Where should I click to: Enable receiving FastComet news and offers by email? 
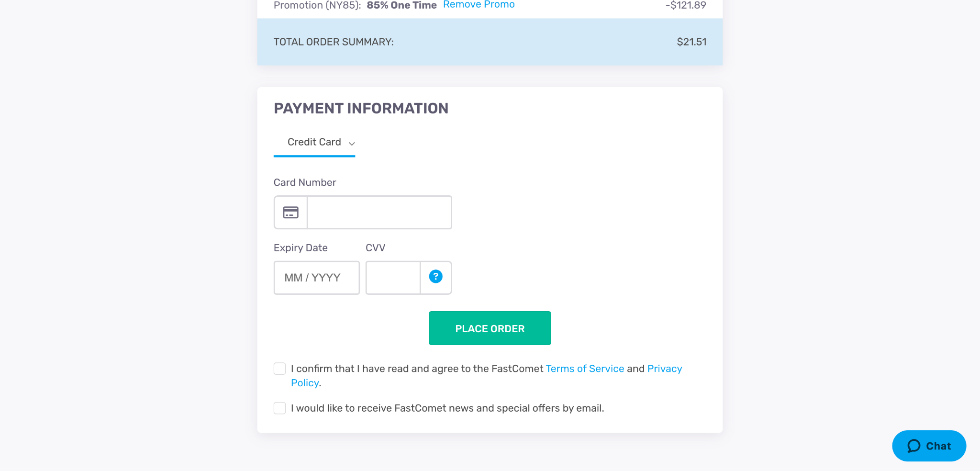(x=279, y=408)
